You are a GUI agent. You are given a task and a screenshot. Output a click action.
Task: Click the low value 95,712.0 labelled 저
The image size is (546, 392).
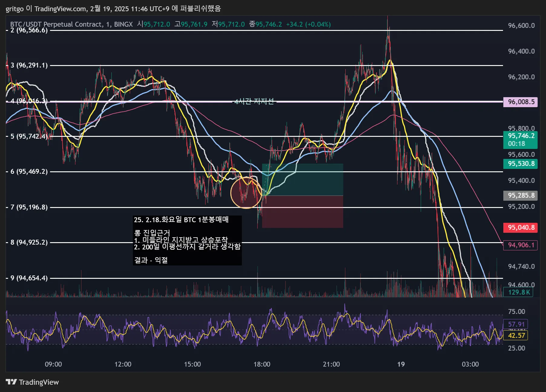click(231, 24)
